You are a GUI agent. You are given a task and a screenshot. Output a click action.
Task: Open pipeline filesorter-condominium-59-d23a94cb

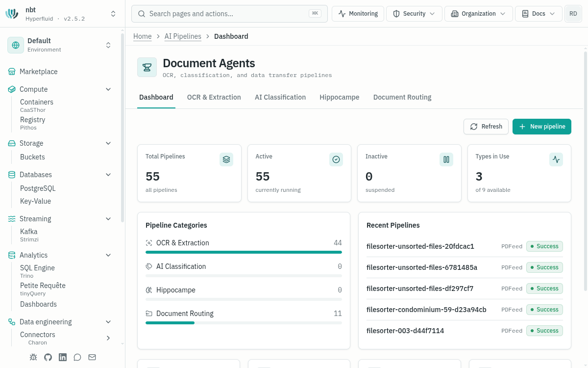[426, 310]
